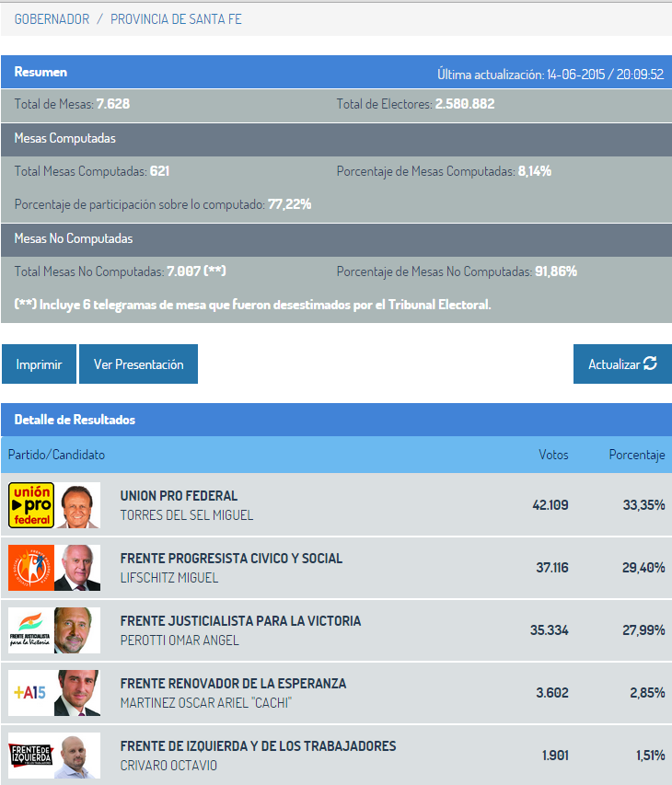Viewport: 672px width, 785px height.
Task: Select the Mesas Computadas header
Action: (x=65, y=139)
